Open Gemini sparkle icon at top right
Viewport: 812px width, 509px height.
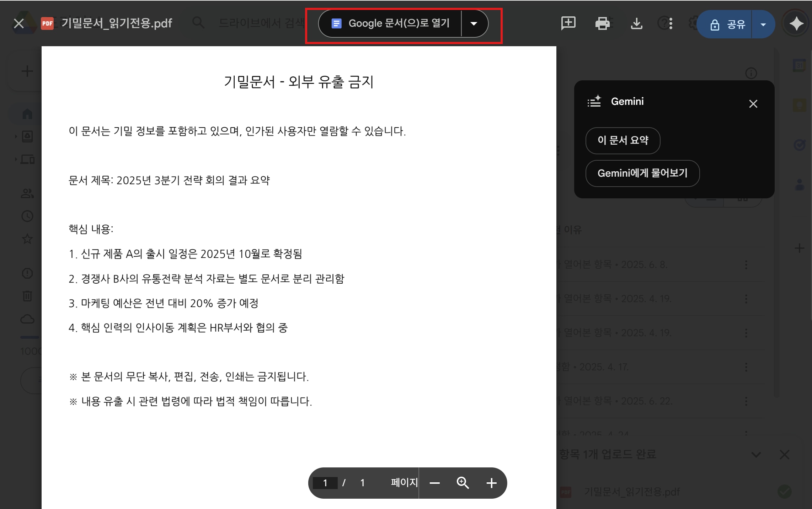pyautogui.click(x=796, y=24)
